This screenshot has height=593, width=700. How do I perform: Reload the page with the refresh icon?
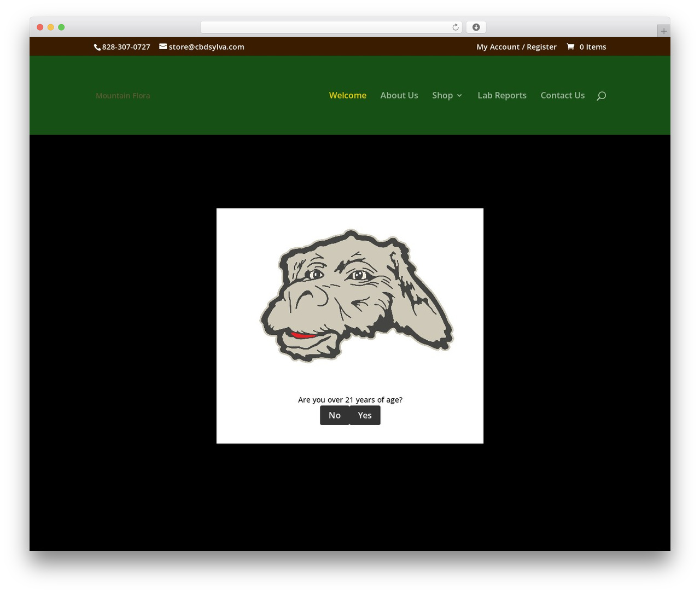[456, 27]
